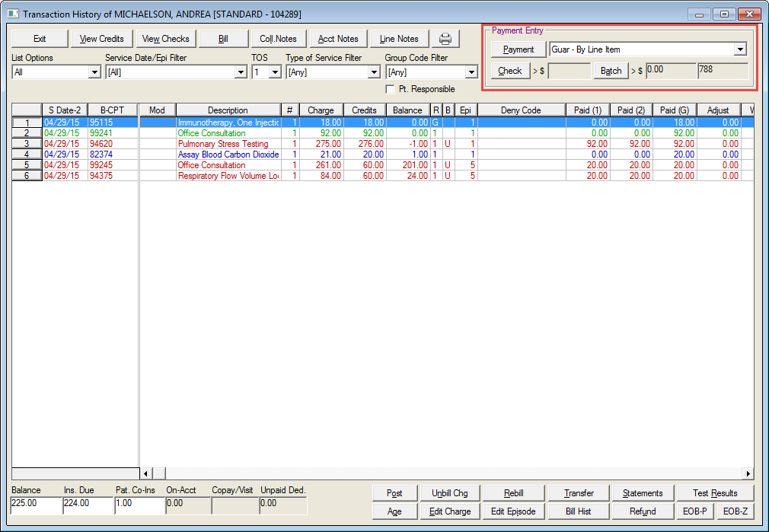
Task: Sort by the Balance column header
Action: [407, 110]
